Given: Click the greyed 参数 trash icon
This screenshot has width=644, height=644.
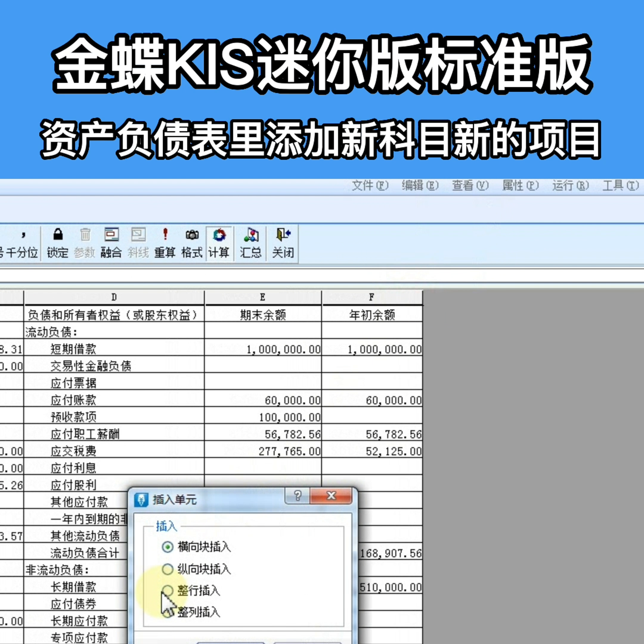Looking at the screenshot, I should click(85, 235).
